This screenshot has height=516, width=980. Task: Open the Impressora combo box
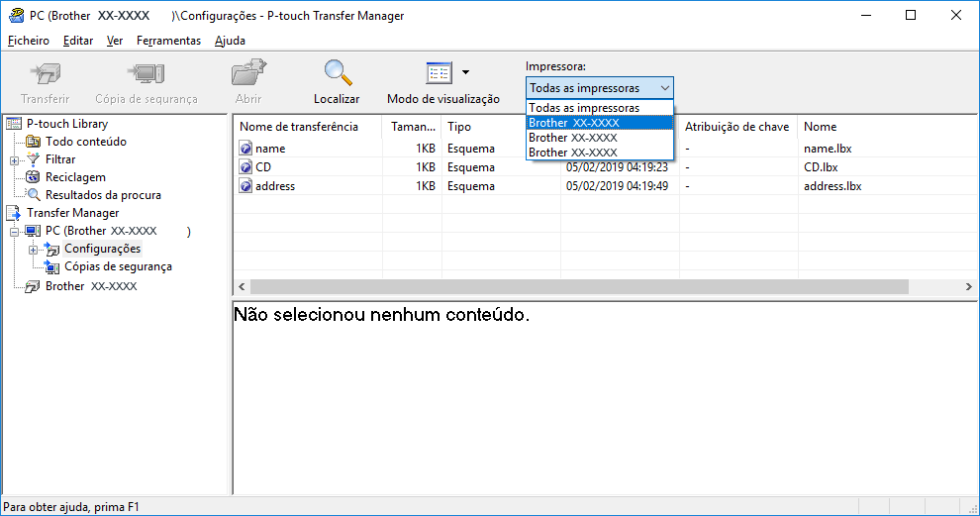pos(599,88)
